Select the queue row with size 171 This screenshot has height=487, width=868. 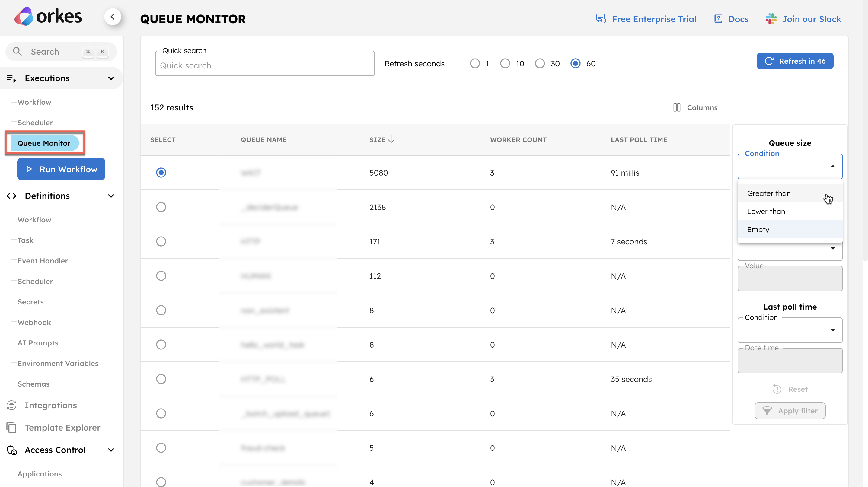(161, 241)
